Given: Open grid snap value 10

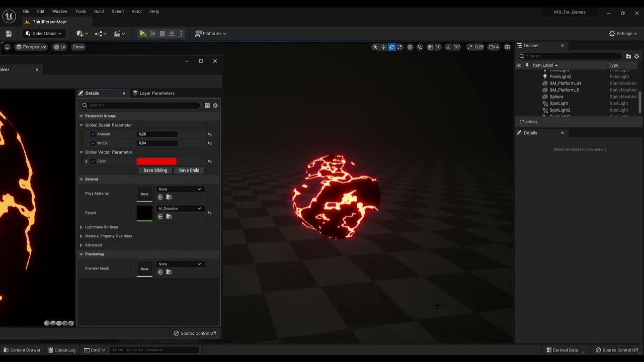Looking at the screenshot, I should coord(438,47).
